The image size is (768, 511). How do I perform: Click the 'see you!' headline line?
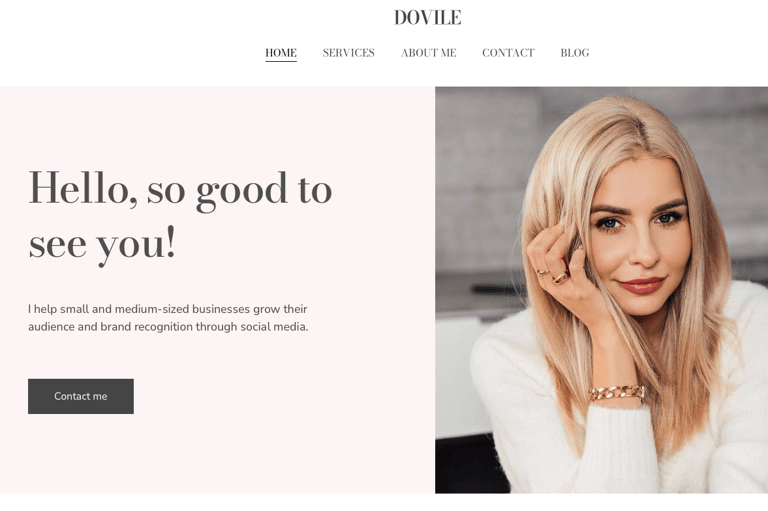pos(102,245)
